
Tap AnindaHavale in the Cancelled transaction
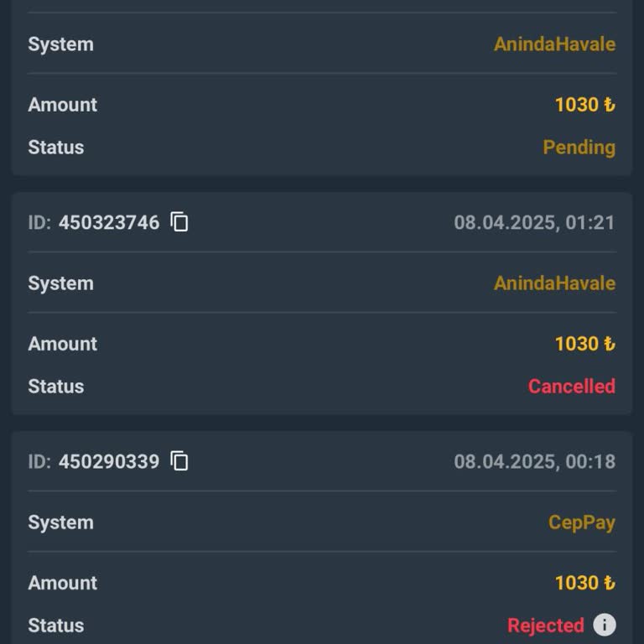(554, 283)
